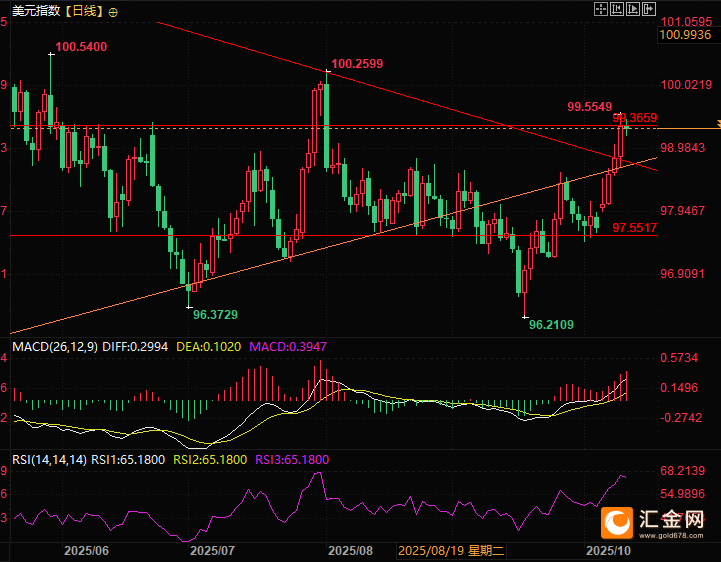The width and height of the screenshot is (721, 562).
Task: Select the 96.2109 low price label
Action: [x=551, y=325]
